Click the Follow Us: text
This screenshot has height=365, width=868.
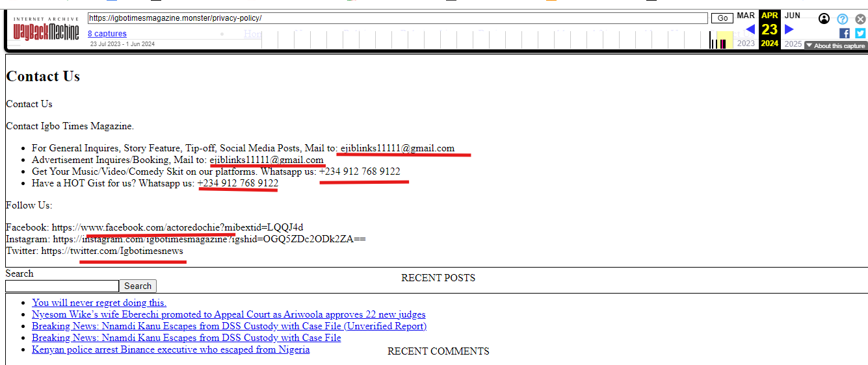tap(29, 205)
